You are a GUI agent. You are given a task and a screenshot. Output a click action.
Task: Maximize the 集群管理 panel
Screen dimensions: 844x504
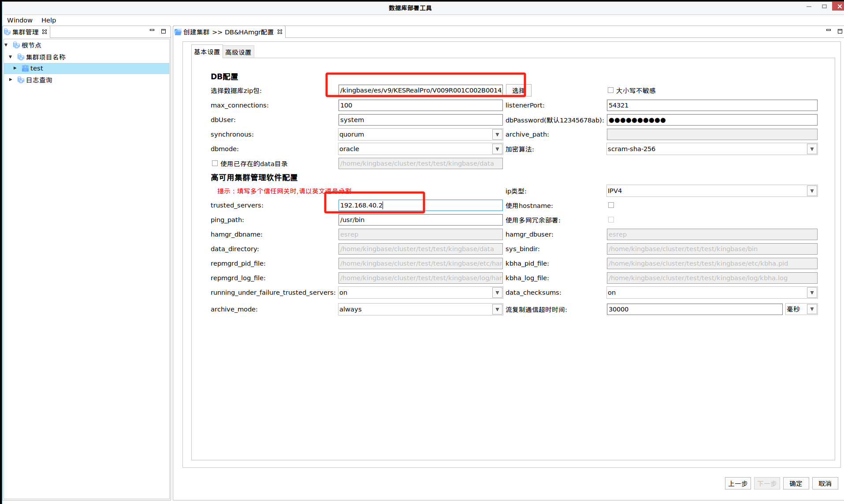pyautogui.click(x=164, y=31)
